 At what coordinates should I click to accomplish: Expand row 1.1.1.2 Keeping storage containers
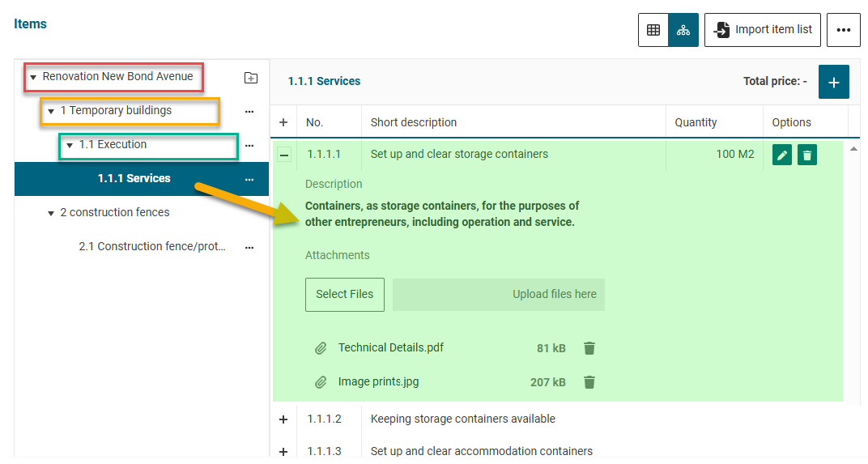point(283,419)
